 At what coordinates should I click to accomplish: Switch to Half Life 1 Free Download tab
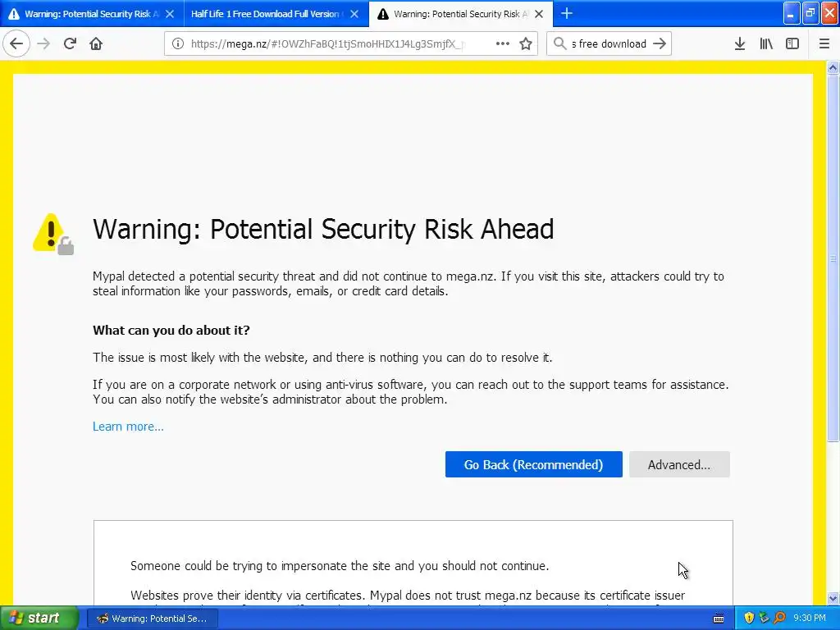click(x=276, y=14)
